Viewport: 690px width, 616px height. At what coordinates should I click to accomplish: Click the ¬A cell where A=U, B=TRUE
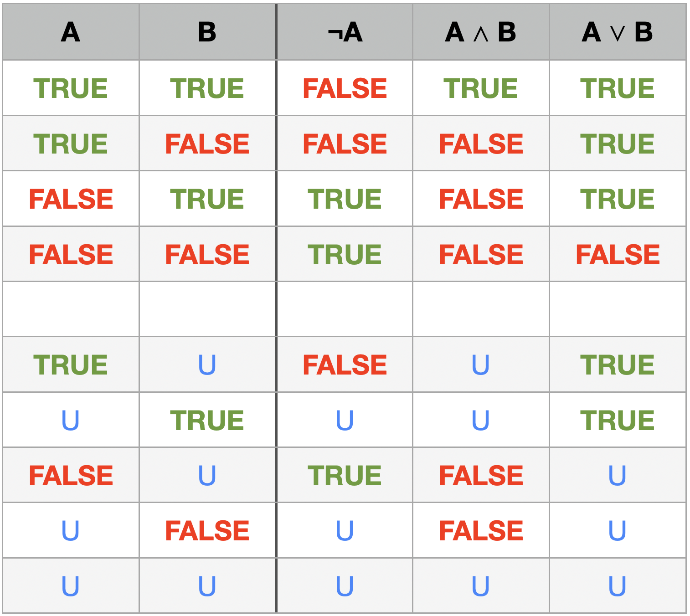coord(345,420)
